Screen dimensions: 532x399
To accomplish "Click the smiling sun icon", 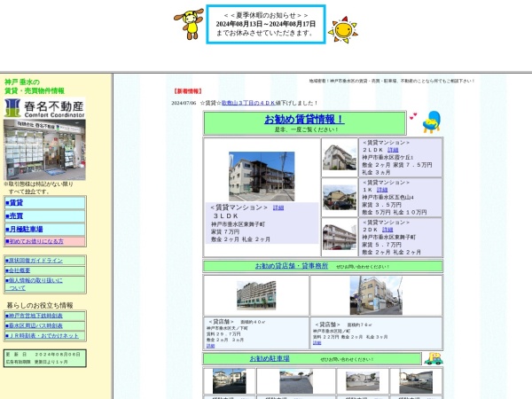I will [x=343, y=30].
